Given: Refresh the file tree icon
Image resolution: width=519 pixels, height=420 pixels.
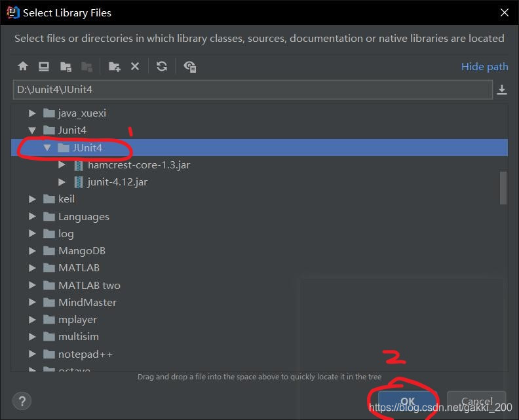Looking at the screenshot, I should [161, 66].
